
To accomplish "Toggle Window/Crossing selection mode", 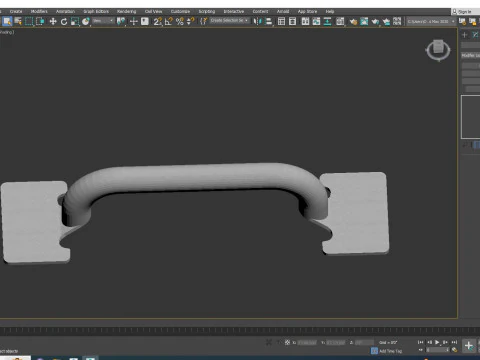I will tap(40, 22).
